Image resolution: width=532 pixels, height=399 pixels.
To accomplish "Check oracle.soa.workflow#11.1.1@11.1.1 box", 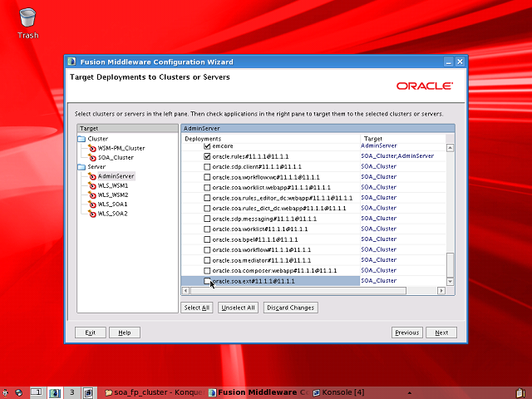I will point(207,250).
